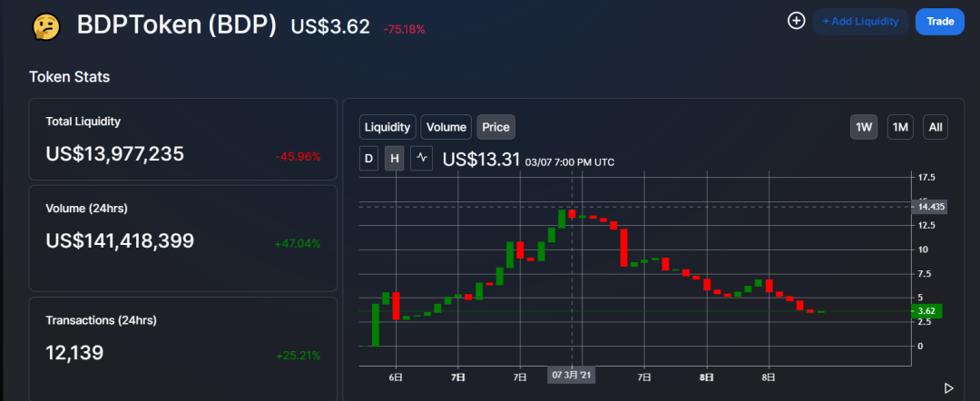Viewport: 980px width, 401px height.
Task: Select the Price chart tab
Action: click(496, 127)
